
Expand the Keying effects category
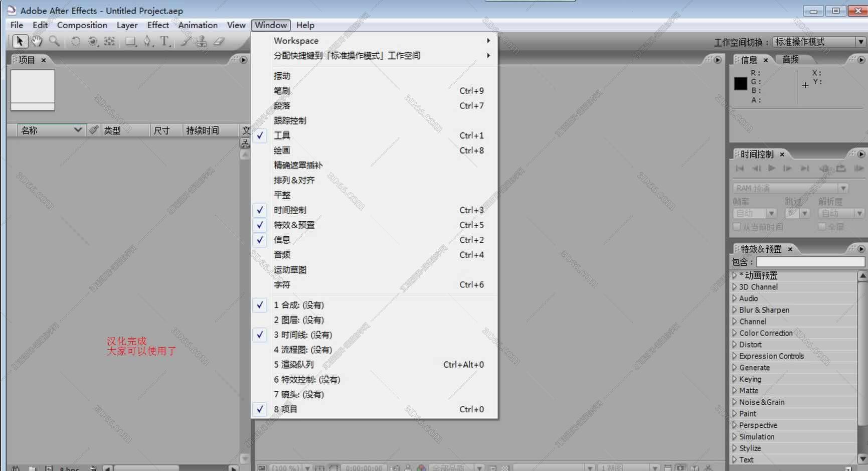click(735, 379)
